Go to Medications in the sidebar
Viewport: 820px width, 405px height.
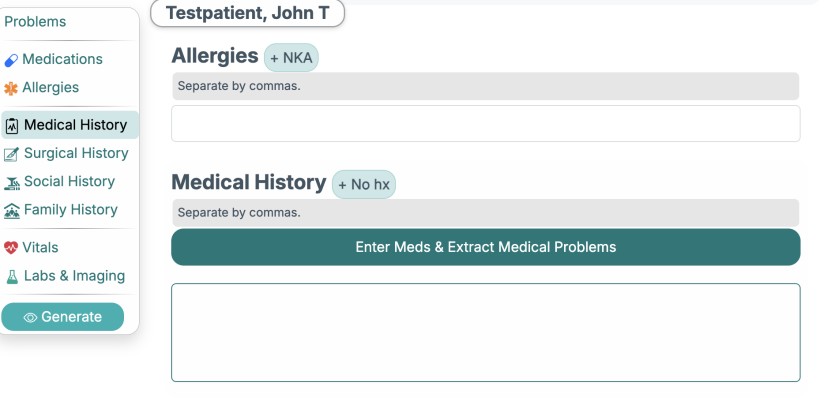62,59
